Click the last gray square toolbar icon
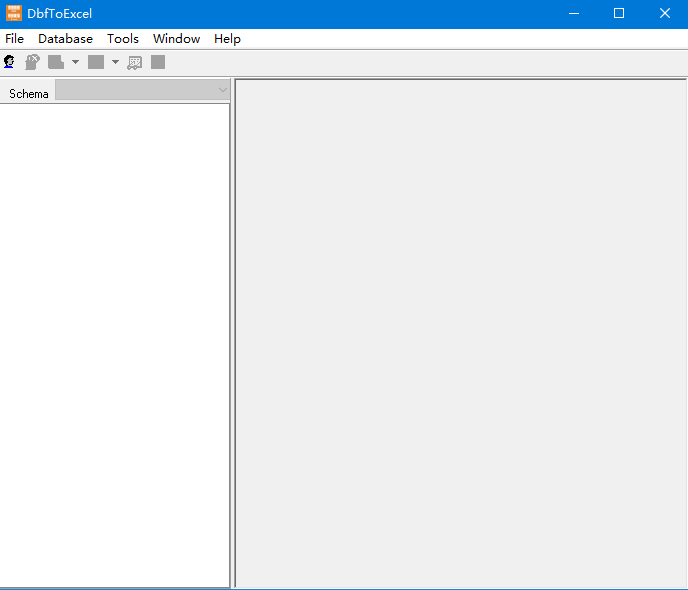Viewport: 688px width, 590px height. coord(158,62)
